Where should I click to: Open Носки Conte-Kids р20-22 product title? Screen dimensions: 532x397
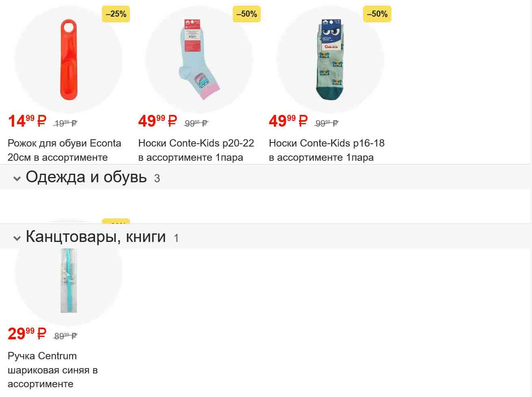coord(196,150)
